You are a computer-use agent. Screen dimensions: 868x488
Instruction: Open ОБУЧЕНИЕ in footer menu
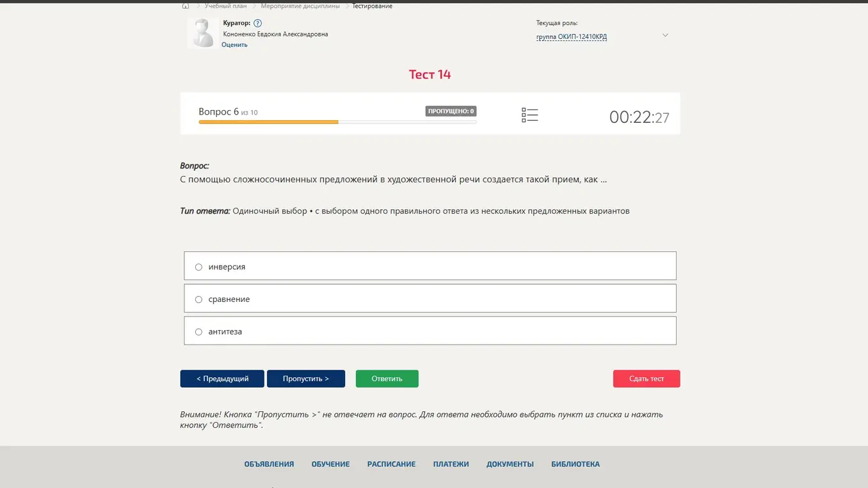(331, 464)
